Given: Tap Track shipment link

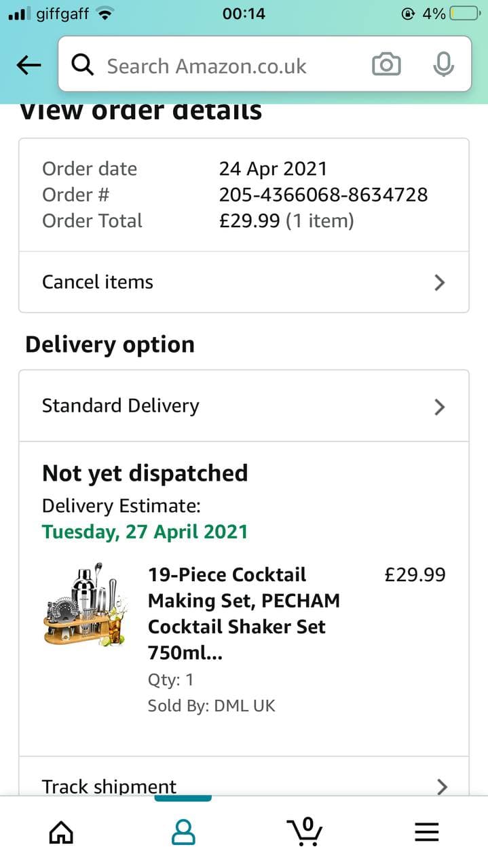Looking at the screenshot, I should pyautogui.click(x=109, y=786).
